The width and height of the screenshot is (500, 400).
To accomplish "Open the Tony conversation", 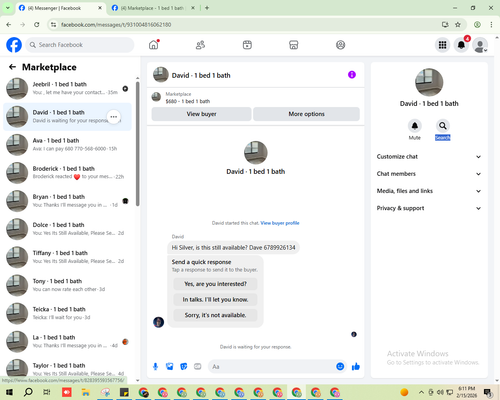I will [67, 285].
